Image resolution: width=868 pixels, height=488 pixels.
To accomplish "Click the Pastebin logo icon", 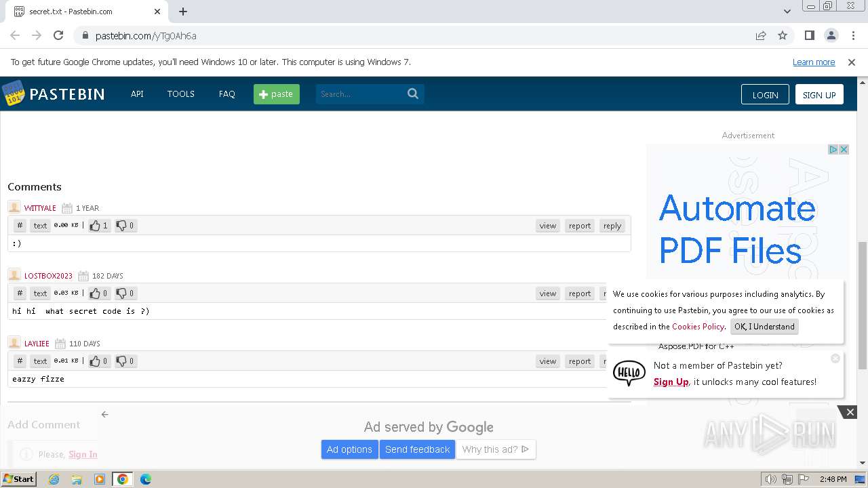I will click(x=13, y=94).
